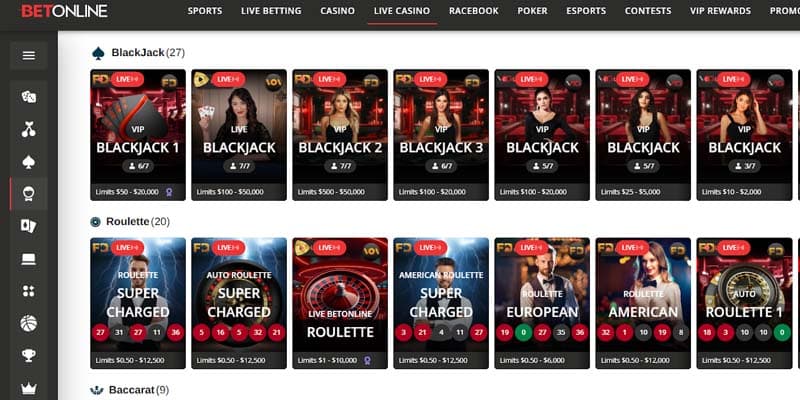This screenshot has width=800, height=400.
Task: Launch the Roulette European table
Action: (542, 303)
